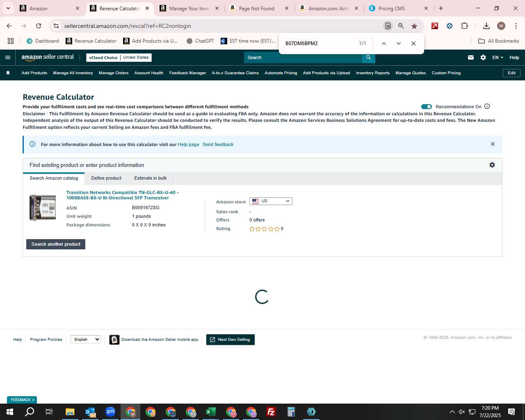Open the Chrome apps grid icon in bookmarks bar
The image size is (525, 420).
point(11,41)
